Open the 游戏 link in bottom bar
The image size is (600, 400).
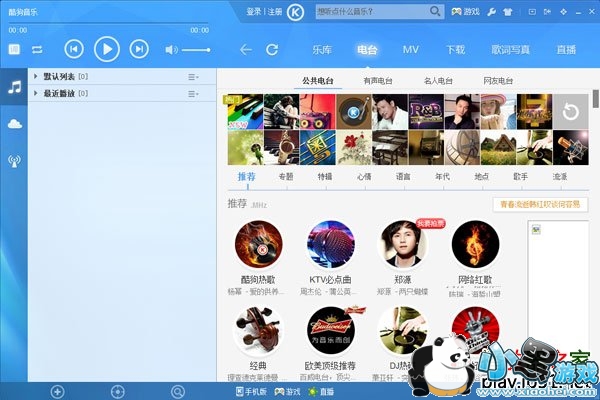[x=288, y=392]
